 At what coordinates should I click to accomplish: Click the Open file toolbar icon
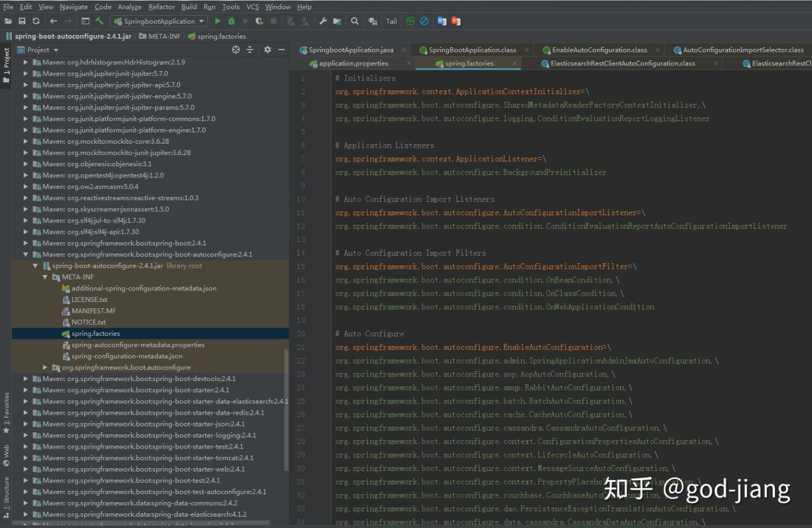point(8,21)
